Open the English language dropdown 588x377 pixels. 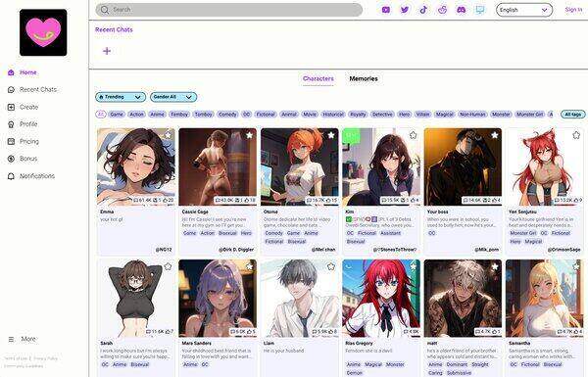524,10
